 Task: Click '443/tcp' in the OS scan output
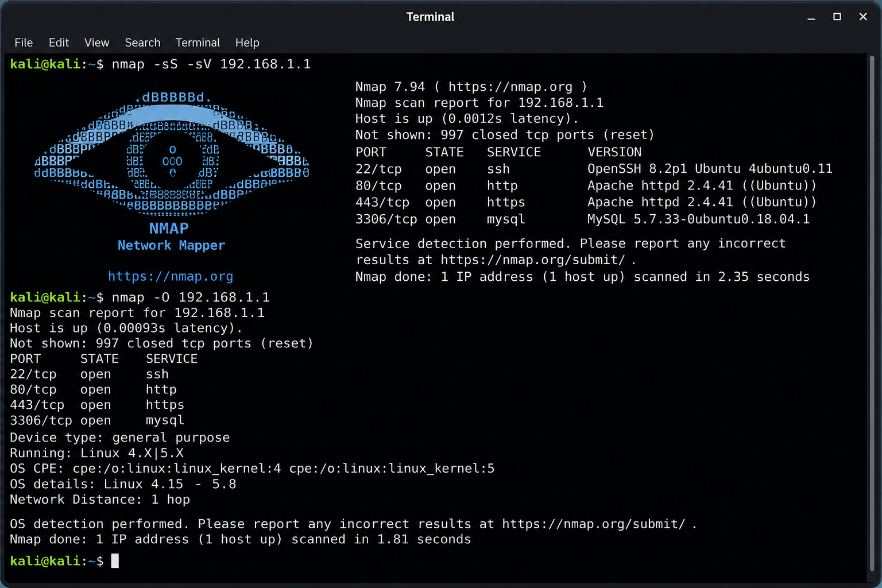[x=37, y=405]
